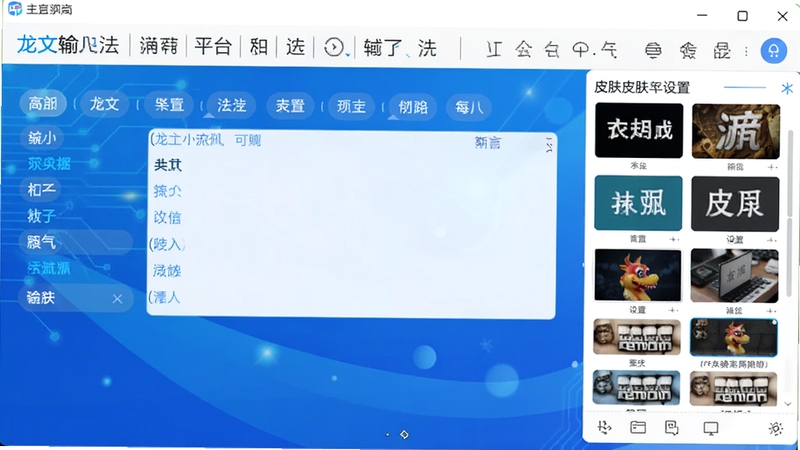
Task: Select the 敖子 item in the left sidebar
Action: click(42, 216)
